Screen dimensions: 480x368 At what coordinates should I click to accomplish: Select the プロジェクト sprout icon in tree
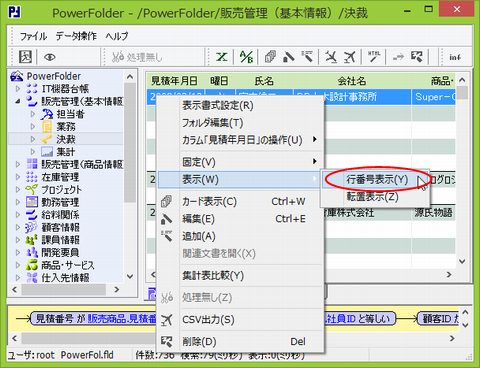tap(32, 190)
